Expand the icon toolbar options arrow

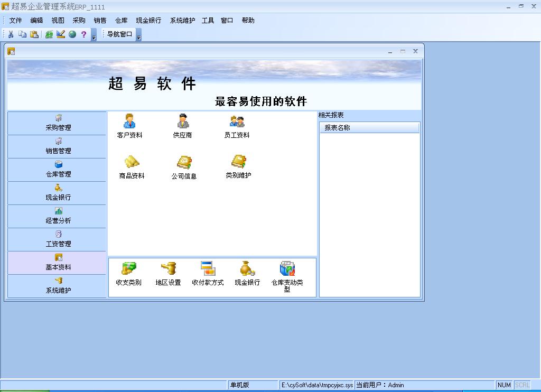94,35
